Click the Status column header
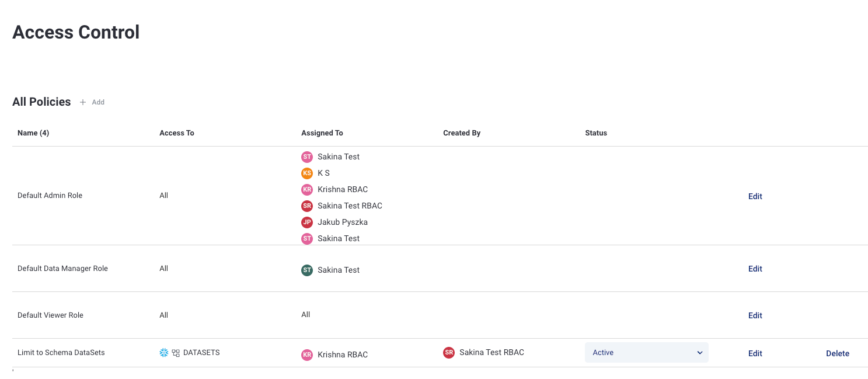 pyautogui.click(x=596, y=133)
